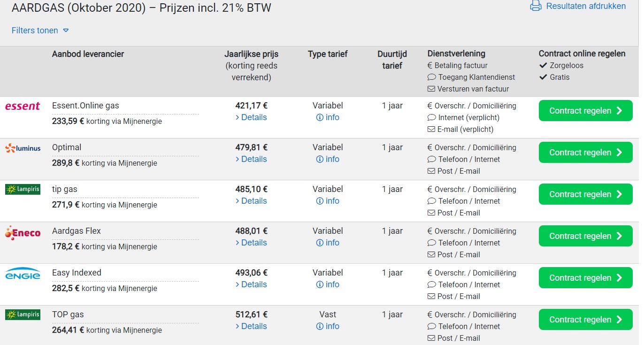Show info for Optimal tariff type
The image size is (644, 345).
click(x=320, y=159)
